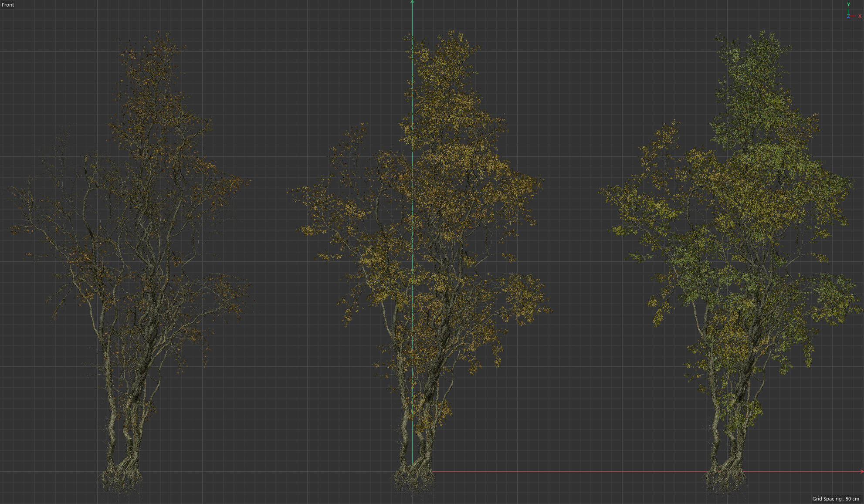This screenshot has width=864, height=504.
Task: Click the XY axis orientation gizmo
Action: click(854, 10)
